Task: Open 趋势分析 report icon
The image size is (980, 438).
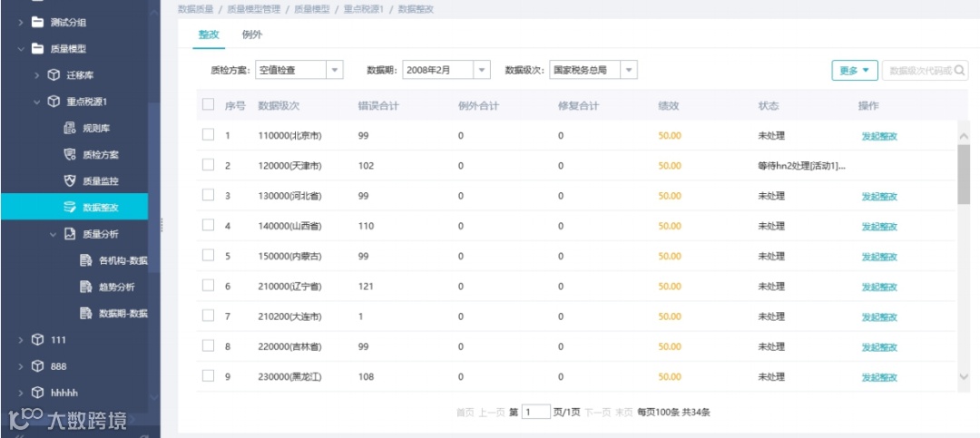Action: click(x=86, y=287)
